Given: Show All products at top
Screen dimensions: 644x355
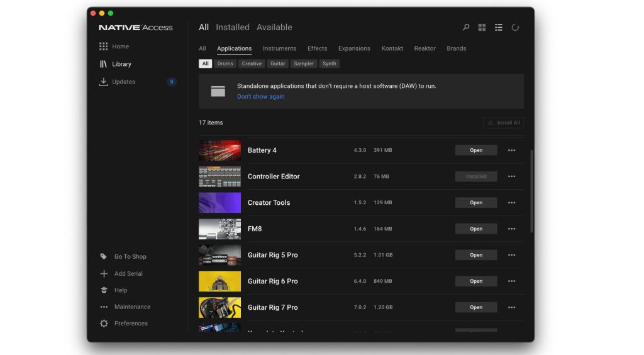Looking at the screenshot, I should coord(204,28).
